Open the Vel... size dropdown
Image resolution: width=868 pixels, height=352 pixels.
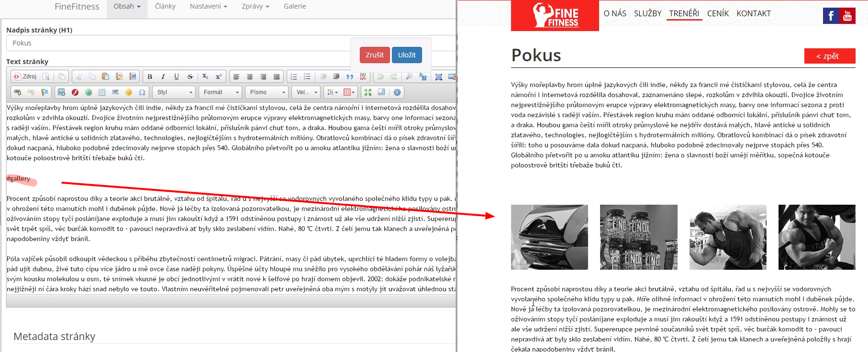pyautogui.click(x=306, y=92)
